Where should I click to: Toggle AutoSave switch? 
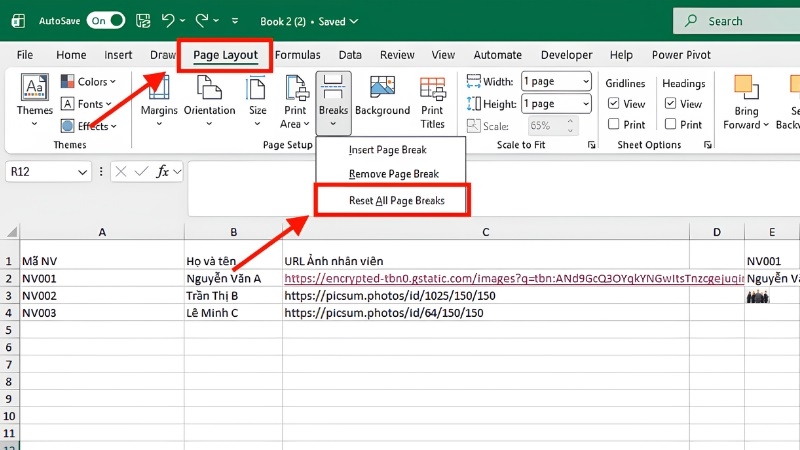point(106,21)
